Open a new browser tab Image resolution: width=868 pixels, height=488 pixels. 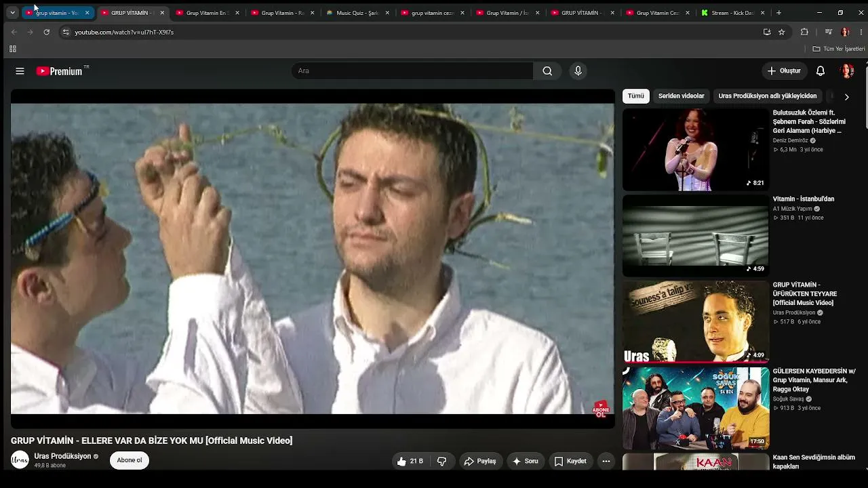[x=778, y=13]
